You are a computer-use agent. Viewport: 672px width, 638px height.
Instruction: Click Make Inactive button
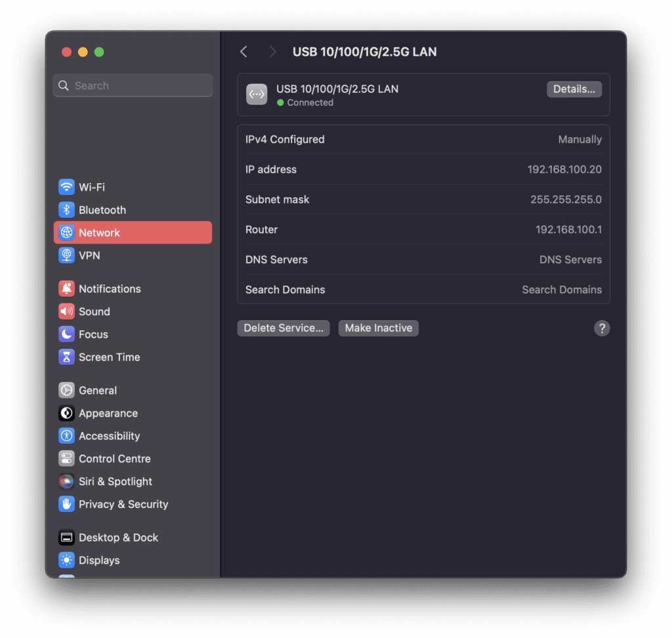(x=379, y=328)
